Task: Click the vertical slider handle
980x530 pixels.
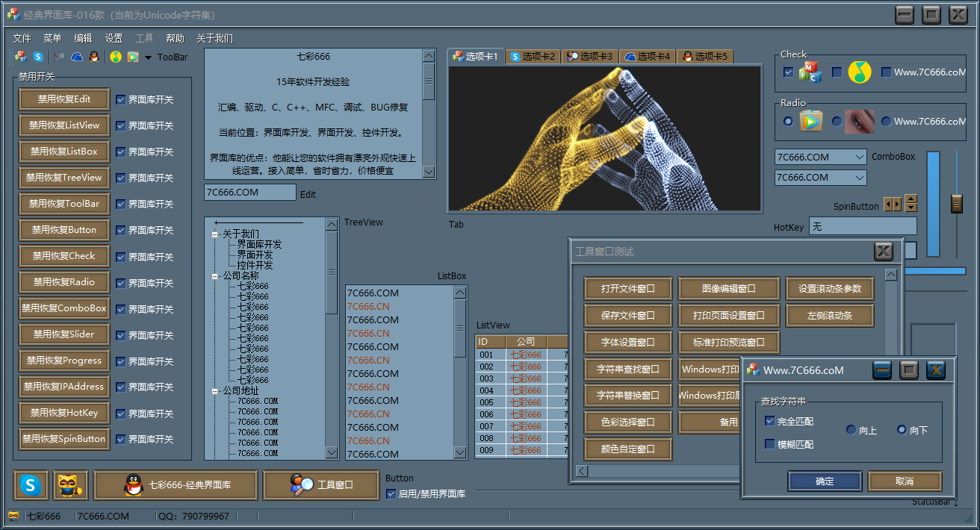Action: click(957, 203)
